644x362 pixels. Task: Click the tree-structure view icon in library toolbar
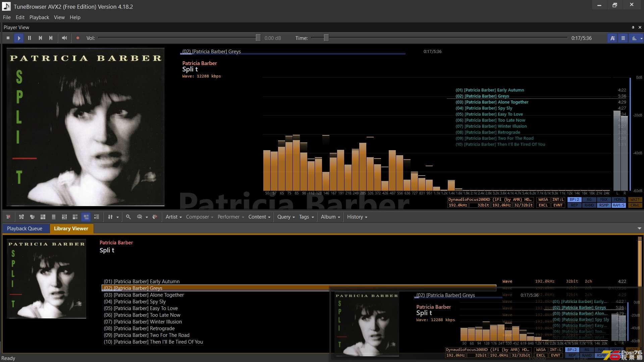pyautogui.click(x=21, y=217)
